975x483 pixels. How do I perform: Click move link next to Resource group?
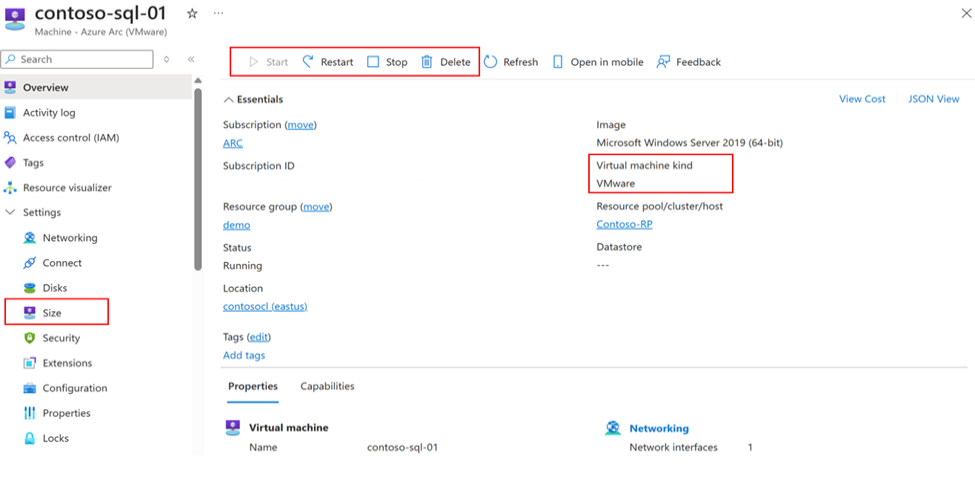pos(316,206)
